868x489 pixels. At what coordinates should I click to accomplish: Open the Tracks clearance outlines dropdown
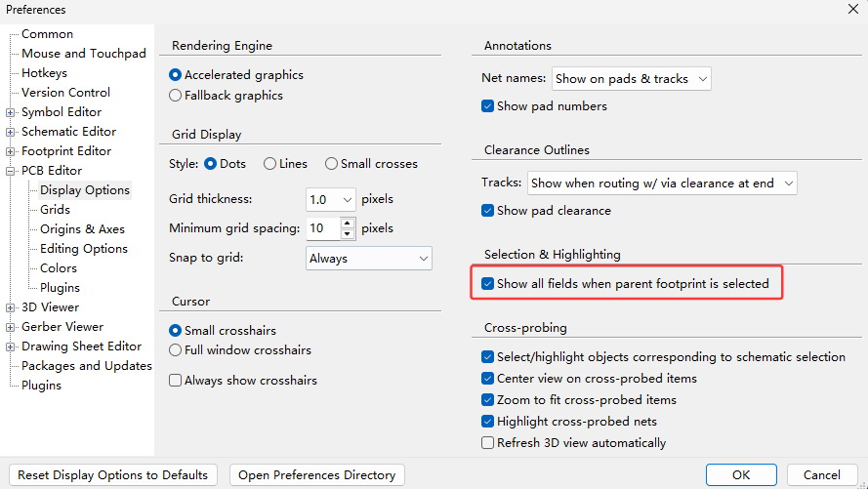pyautogui.click(x=662, y=183)
